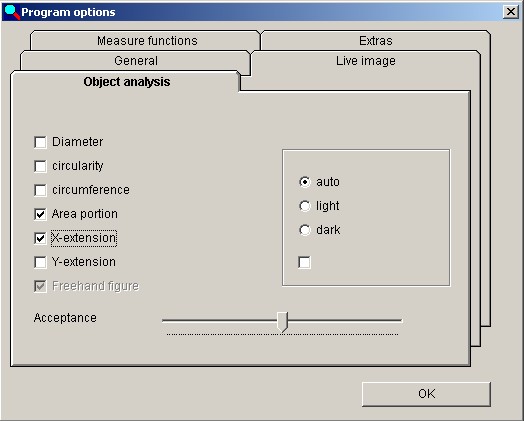Screen dimensions: 524x421
Task: Enable the circumference checkbox
Action: (x=40, y=190)
